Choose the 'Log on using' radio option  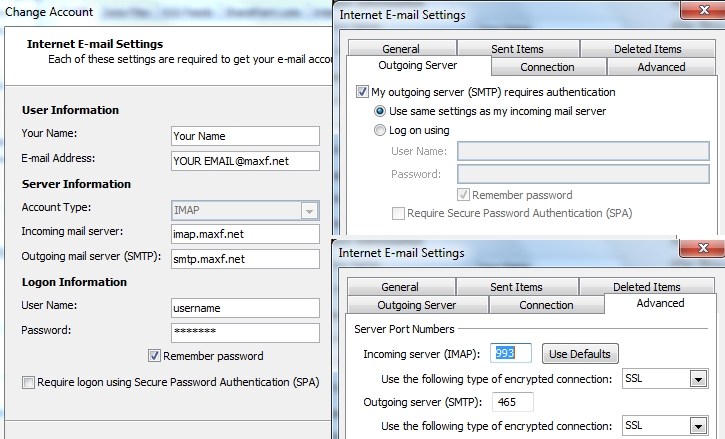[x=380, y=130]
